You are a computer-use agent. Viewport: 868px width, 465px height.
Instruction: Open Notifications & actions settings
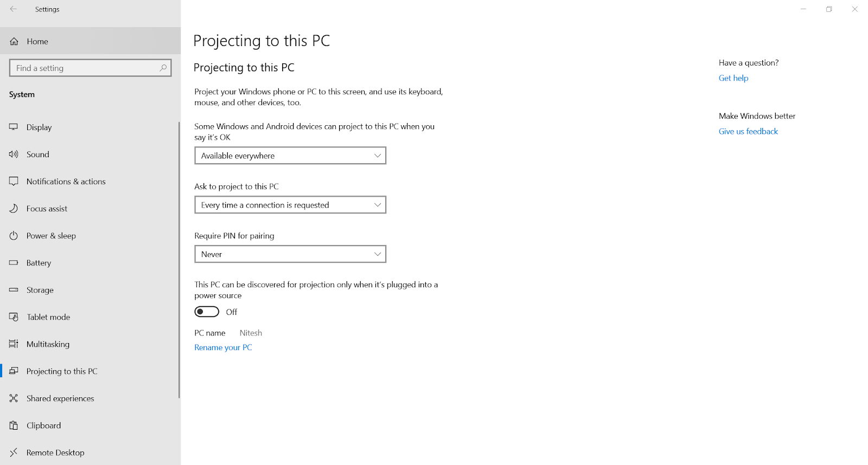(x=66, y=182)
